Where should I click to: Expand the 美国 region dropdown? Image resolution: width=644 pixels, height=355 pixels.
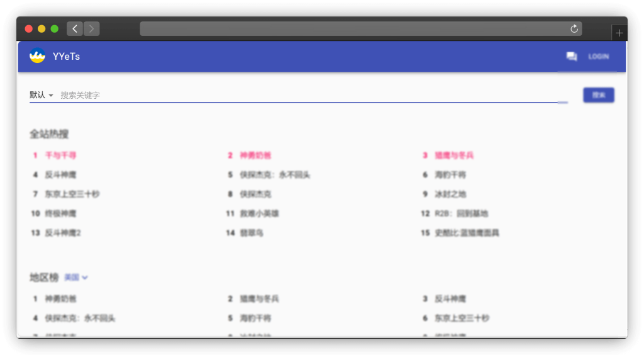pos(76,278)
